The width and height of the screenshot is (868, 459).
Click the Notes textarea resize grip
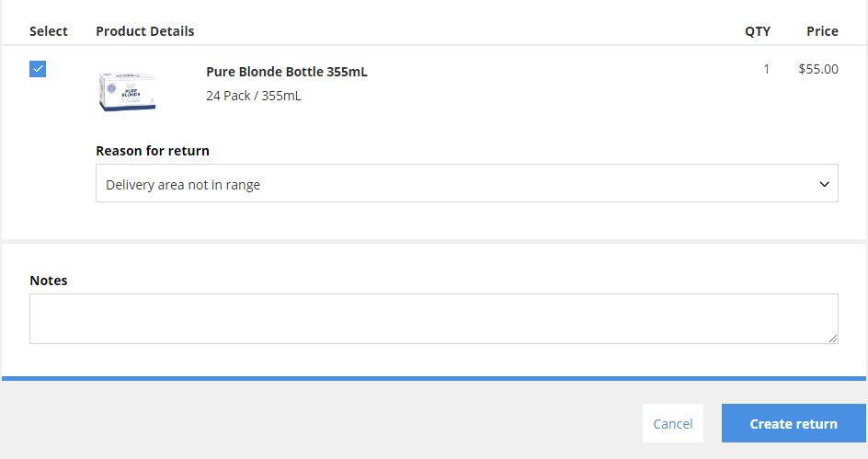[833, 339]
